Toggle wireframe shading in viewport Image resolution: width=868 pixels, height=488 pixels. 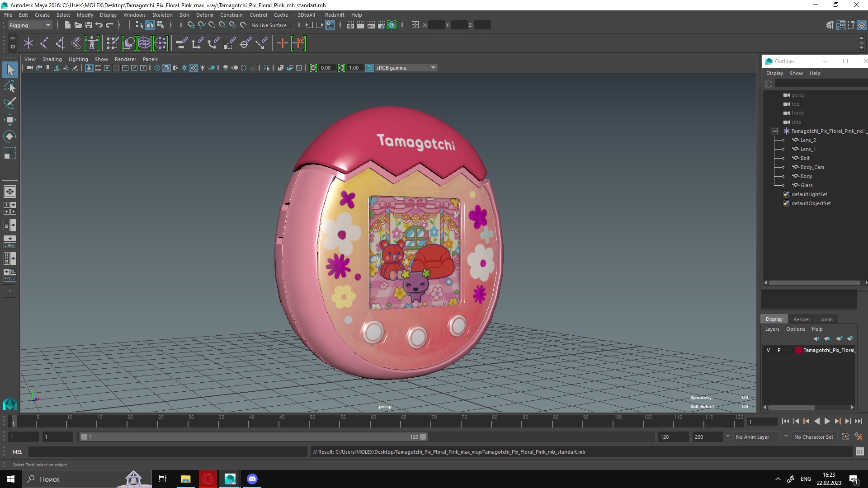coord(157,68)
